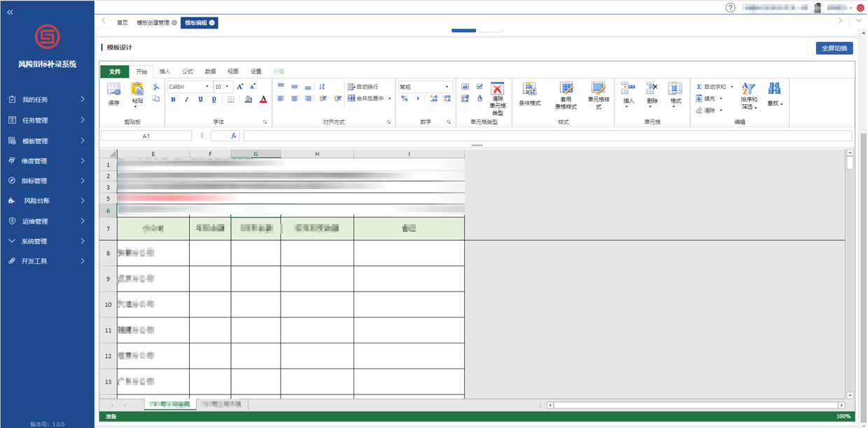Viewport: 868px width, 428px height.
Task: Click the fill color bucket swatch
Action: pyautogui.click(x=248, y=99)
